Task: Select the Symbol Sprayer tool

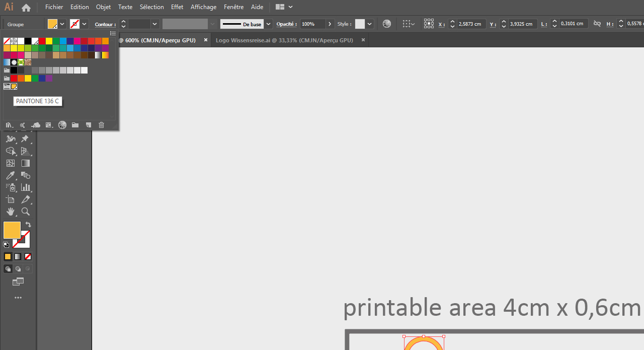Action: pyautogui.click(x=11, y=187)
